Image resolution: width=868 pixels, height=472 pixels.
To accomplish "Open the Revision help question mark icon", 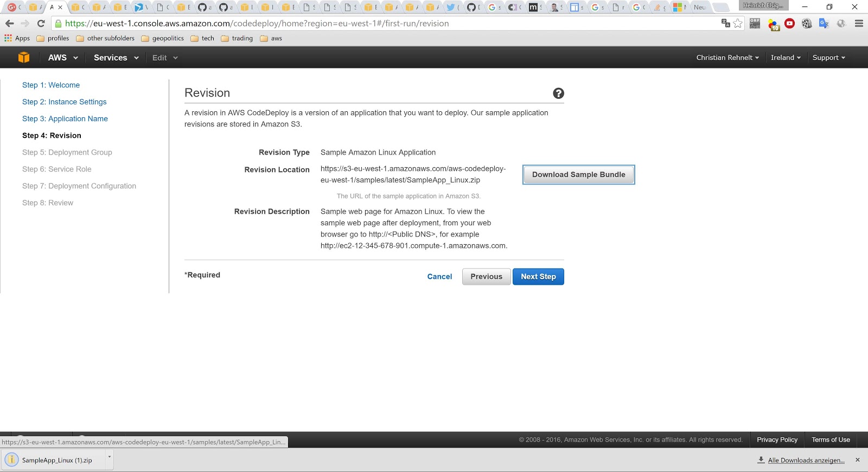I will click(558, 93).
